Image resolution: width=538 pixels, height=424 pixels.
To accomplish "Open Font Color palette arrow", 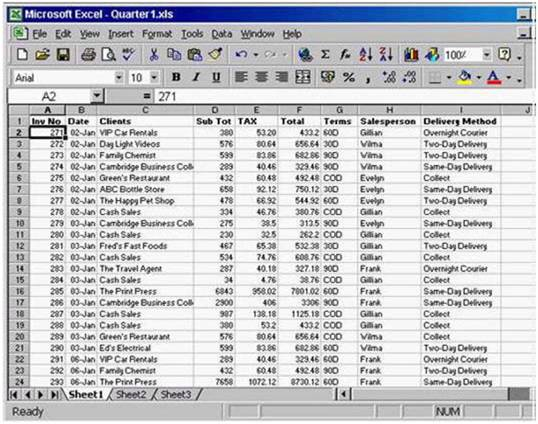I will pyautogui.click(x=508, y=78).
